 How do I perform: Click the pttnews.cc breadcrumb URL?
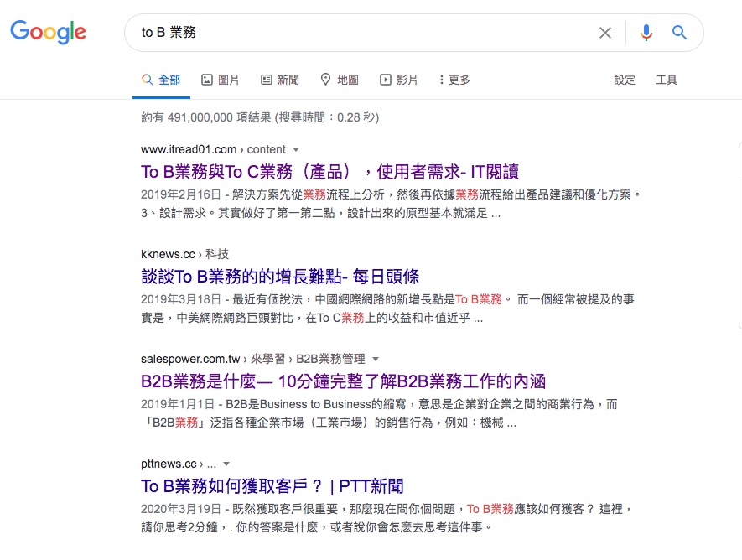[x=179, y=464]
